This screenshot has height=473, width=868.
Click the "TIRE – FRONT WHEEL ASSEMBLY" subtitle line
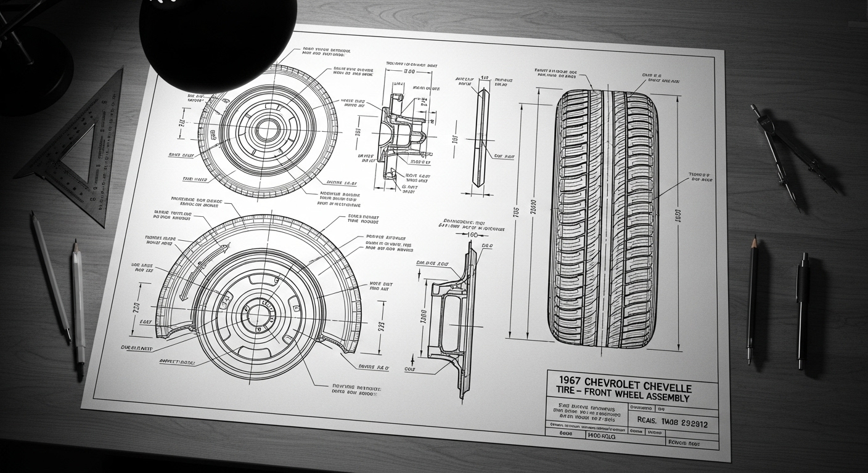[623, 398]
